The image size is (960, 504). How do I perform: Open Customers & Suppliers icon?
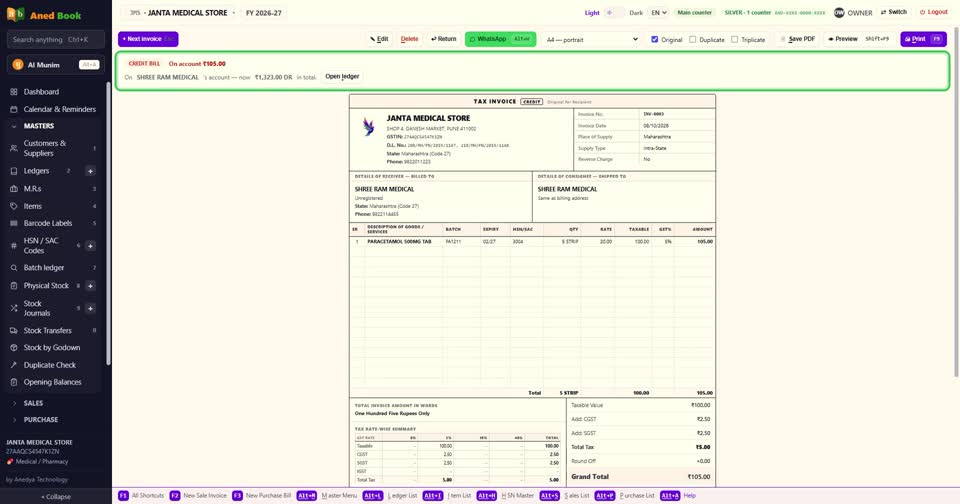pyautogui.click(x=13, y=148)
